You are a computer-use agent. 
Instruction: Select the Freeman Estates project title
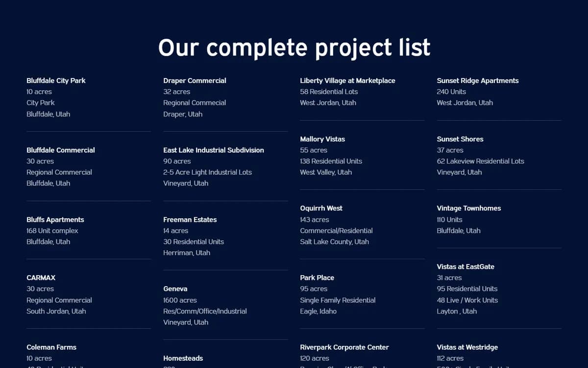pos(190,220)
